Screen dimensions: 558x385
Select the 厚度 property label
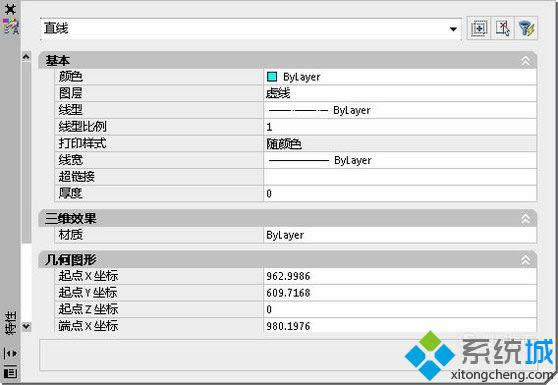[70, 193]
